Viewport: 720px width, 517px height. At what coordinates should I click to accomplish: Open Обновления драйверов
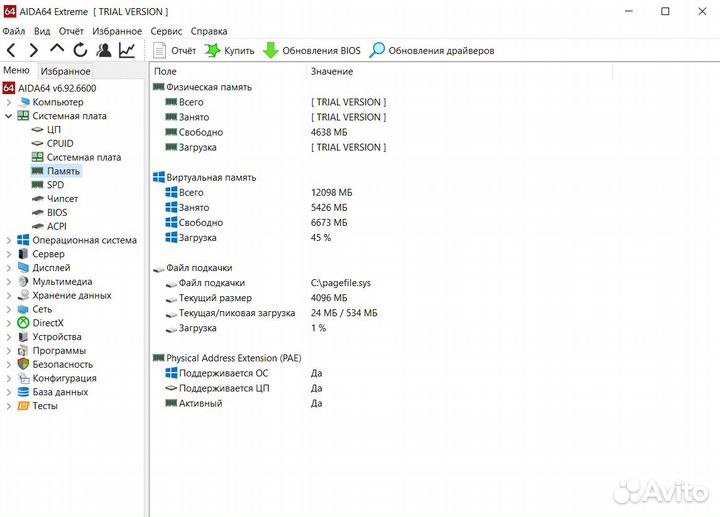pyautogui.click(x=432, y=51)
